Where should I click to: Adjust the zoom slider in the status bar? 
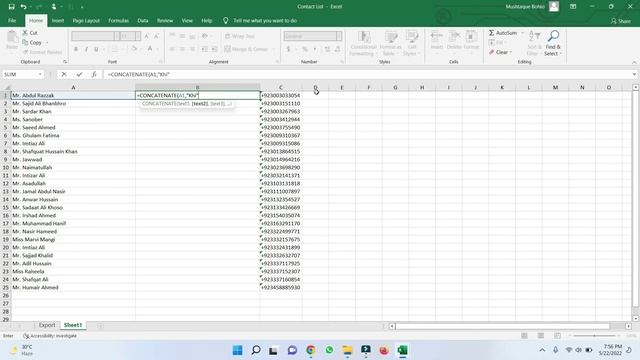point(594,336)
